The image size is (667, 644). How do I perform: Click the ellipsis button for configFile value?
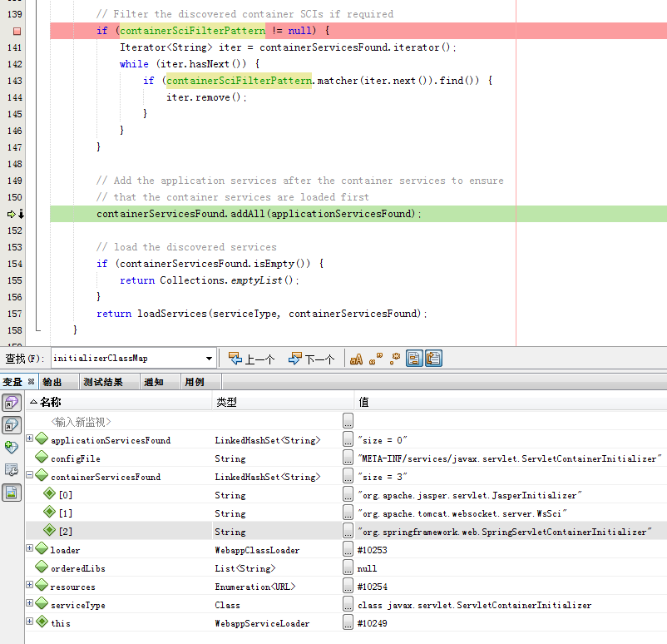click(x=348, y=457)
